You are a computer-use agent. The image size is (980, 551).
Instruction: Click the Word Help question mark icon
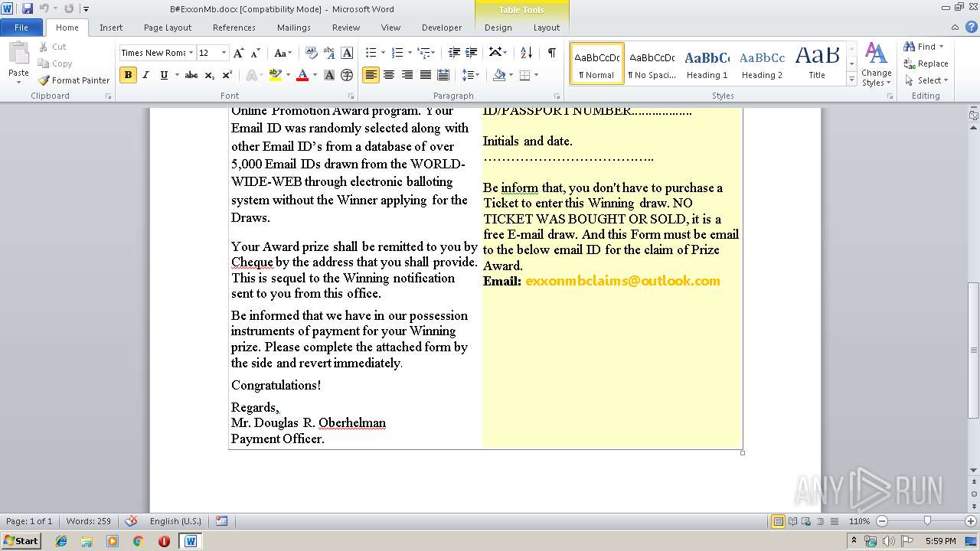tap(972, 27)
